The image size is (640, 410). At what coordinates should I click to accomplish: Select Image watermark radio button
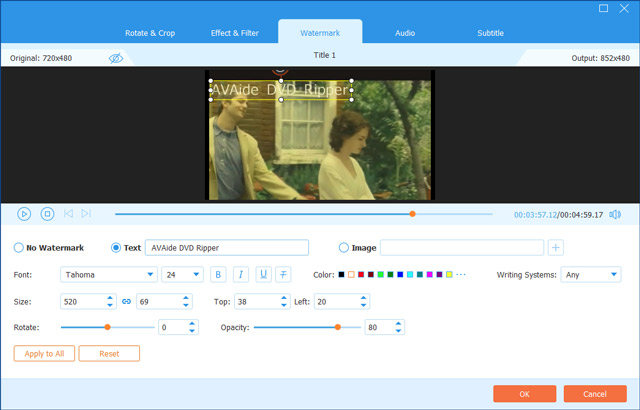tap(344, 248)
